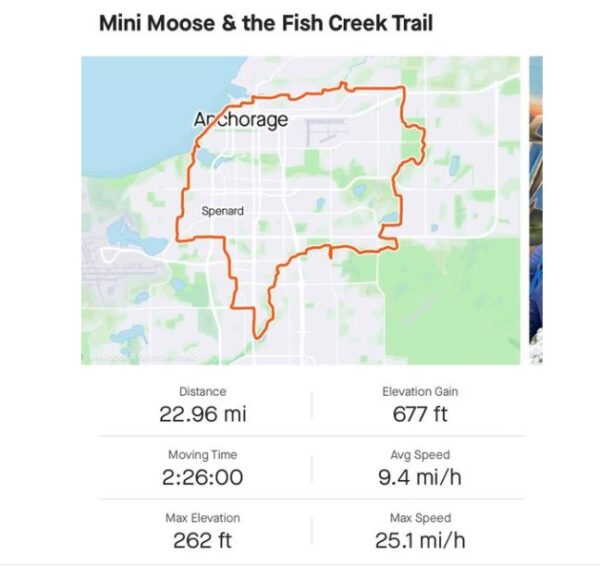Click the Anchorage label on the map

click(x=240, y=120)
